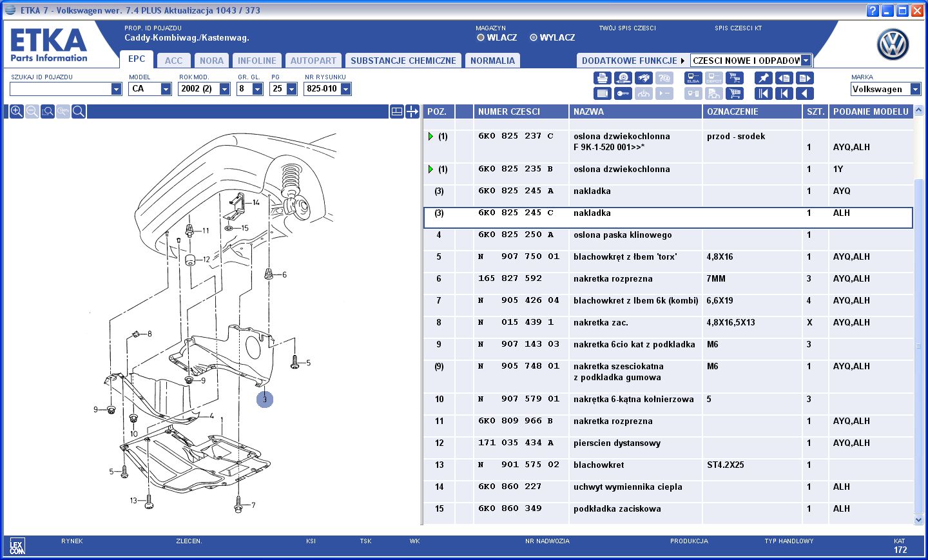The height and width of the screenshot is (560, 928).
Task: Click the zoom out magnifier icon
Action: [x=32, y=111]
